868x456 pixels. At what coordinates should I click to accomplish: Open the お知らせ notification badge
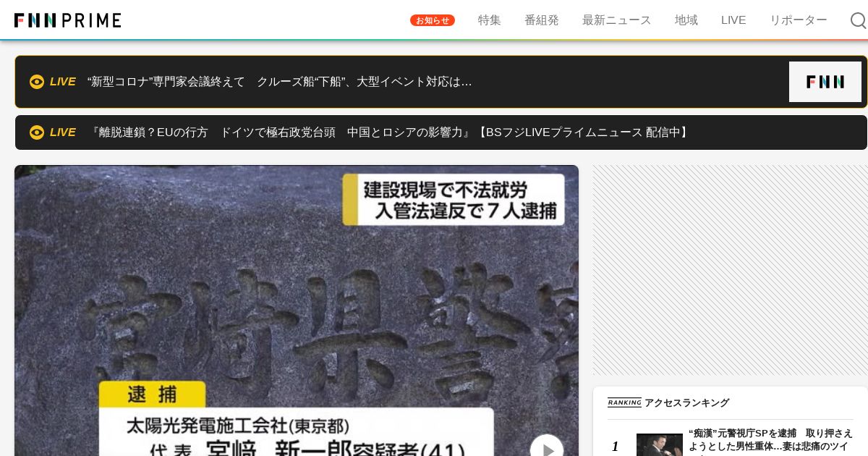click(433, 20)
